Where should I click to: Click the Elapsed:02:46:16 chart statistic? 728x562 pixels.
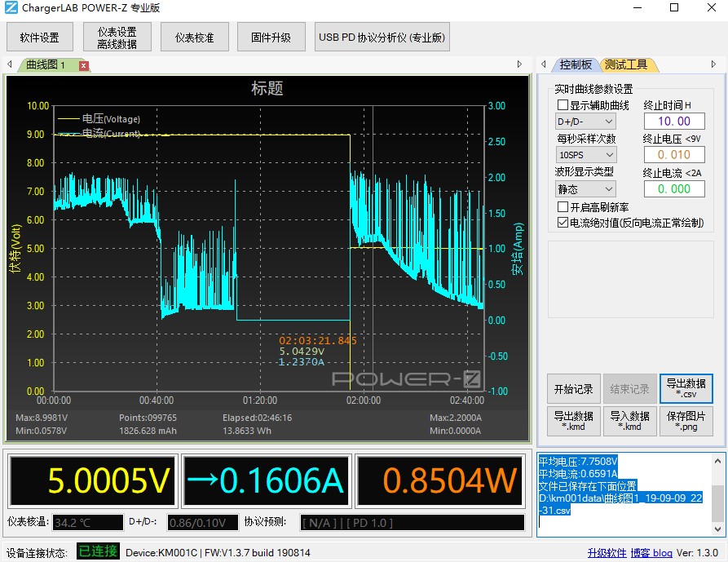click(258, 418)
